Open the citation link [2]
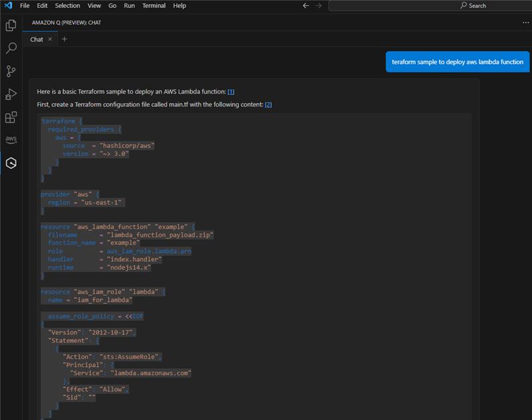The width and height of the screenshot is (532, 420). (268, 104)
